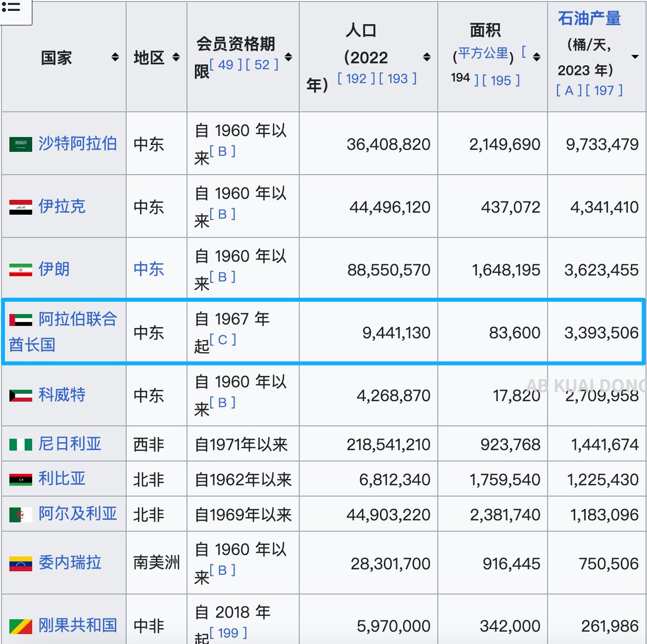This screenshot has width=647, height=644.
Task: Sort table by 地区 column arrows
Action: (x=176, y=57)
